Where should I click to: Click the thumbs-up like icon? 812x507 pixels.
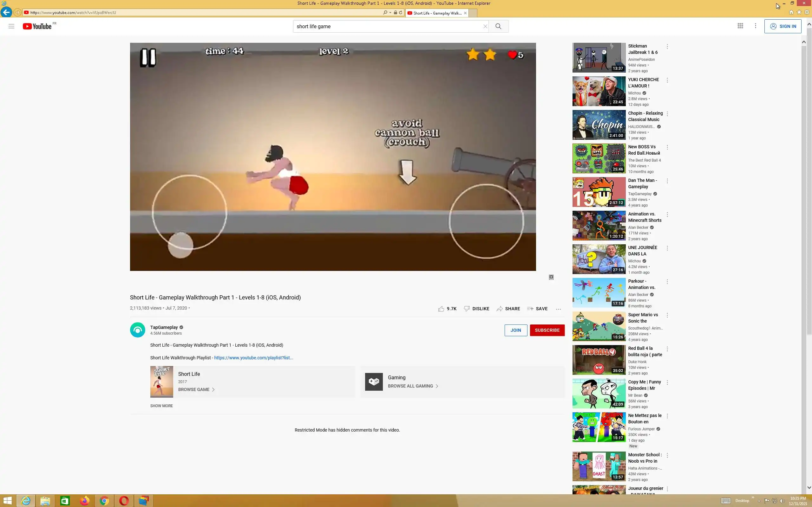point(441,309)
